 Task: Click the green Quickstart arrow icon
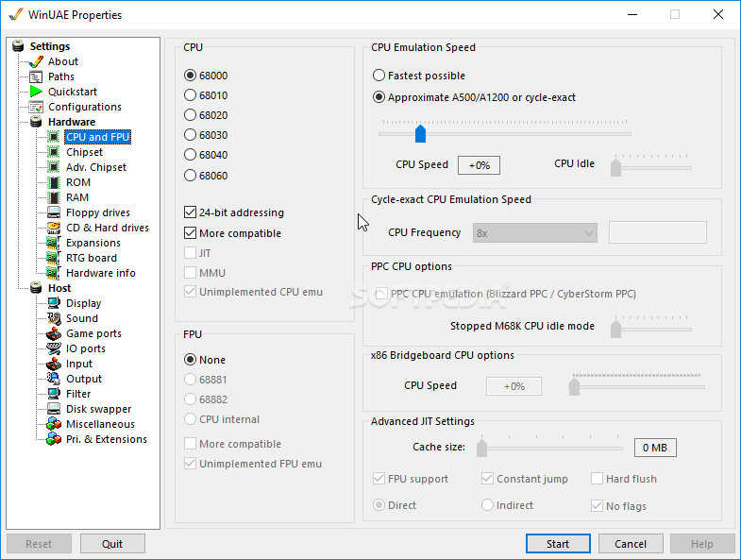36,92
